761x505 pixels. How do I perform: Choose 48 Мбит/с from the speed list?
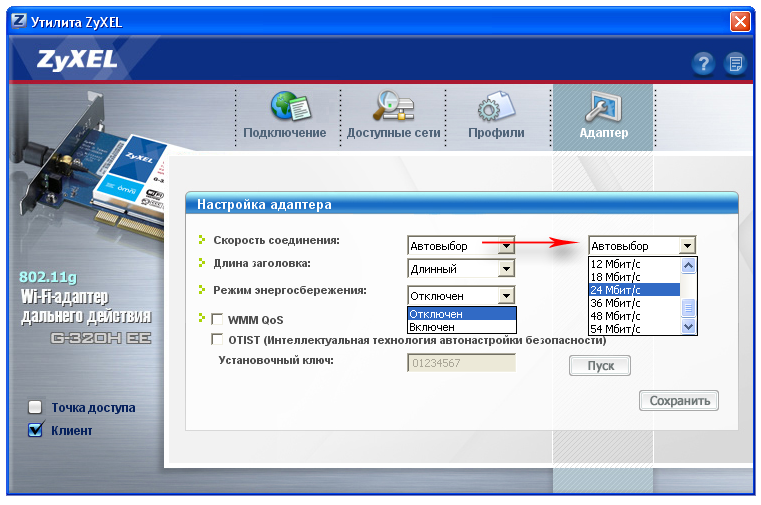[634, 316]
